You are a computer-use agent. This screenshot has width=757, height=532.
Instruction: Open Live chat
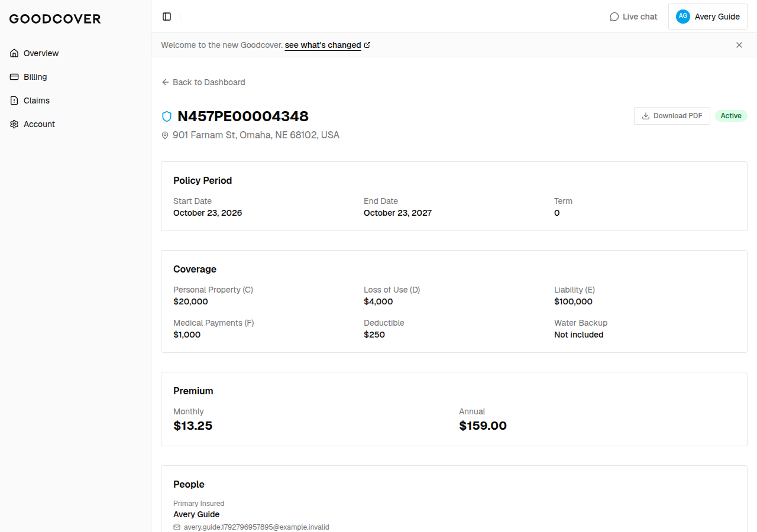point(633,17)
